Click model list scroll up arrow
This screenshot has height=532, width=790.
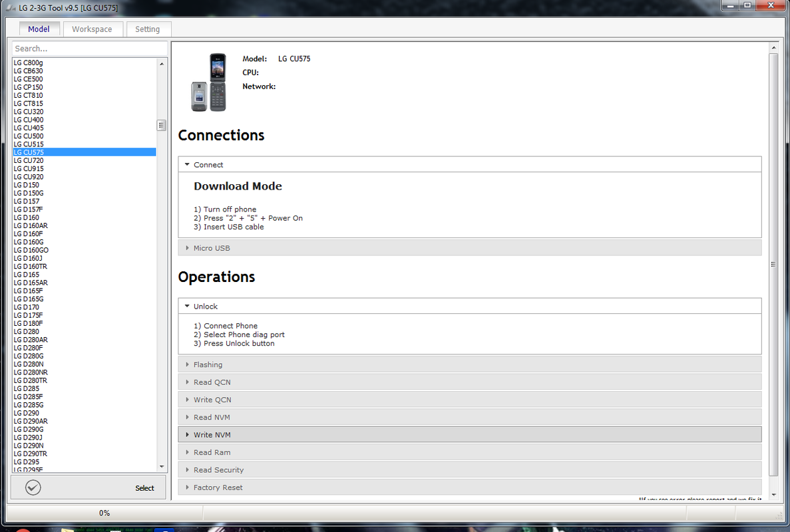click(x=161, y=63)
